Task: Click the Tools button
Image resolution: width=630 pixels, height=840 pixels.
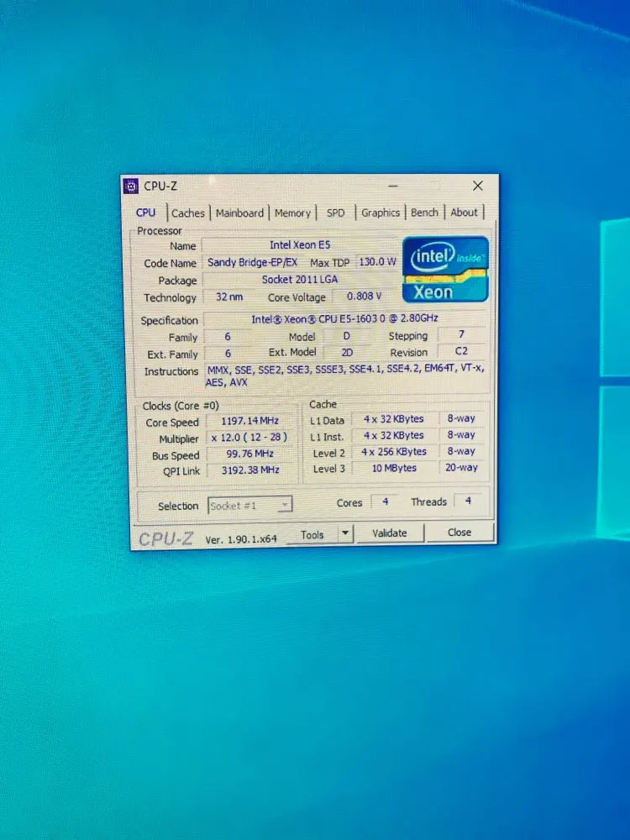Action: coord(312,534)
